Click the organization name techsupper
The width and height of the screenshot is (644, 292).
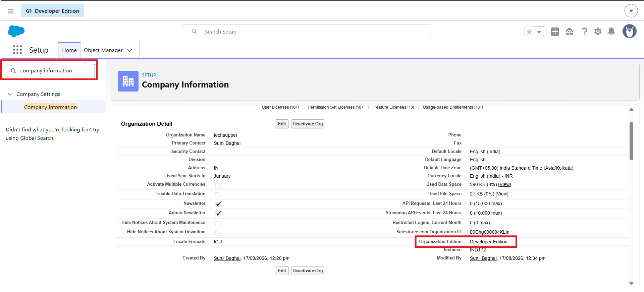(x=225, y=135)
